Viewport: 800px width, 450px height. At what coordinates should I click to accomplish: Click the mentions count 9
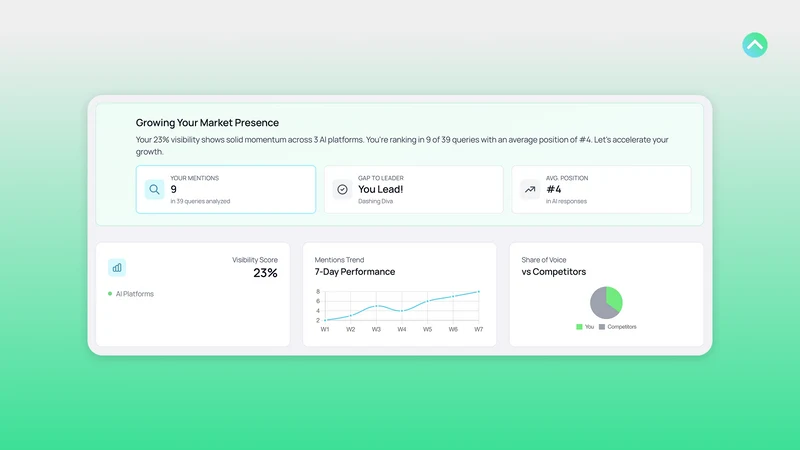pyautogui.click(x=173, y=189)
